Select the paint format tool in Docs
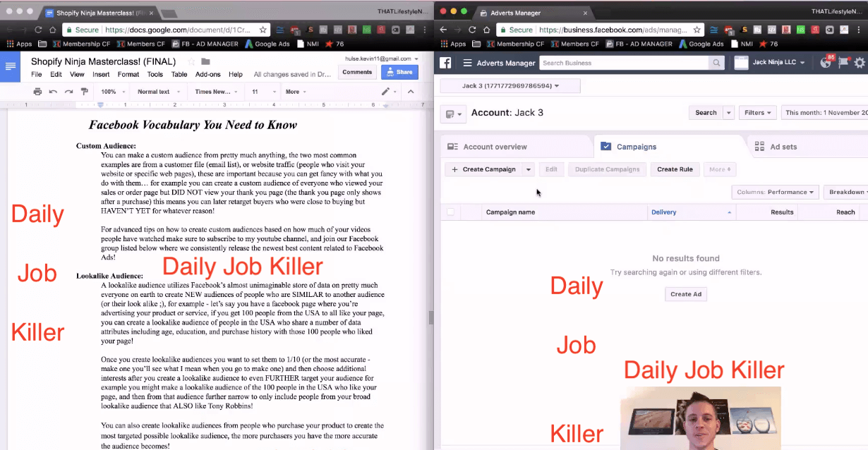 (x=85, y=92)
